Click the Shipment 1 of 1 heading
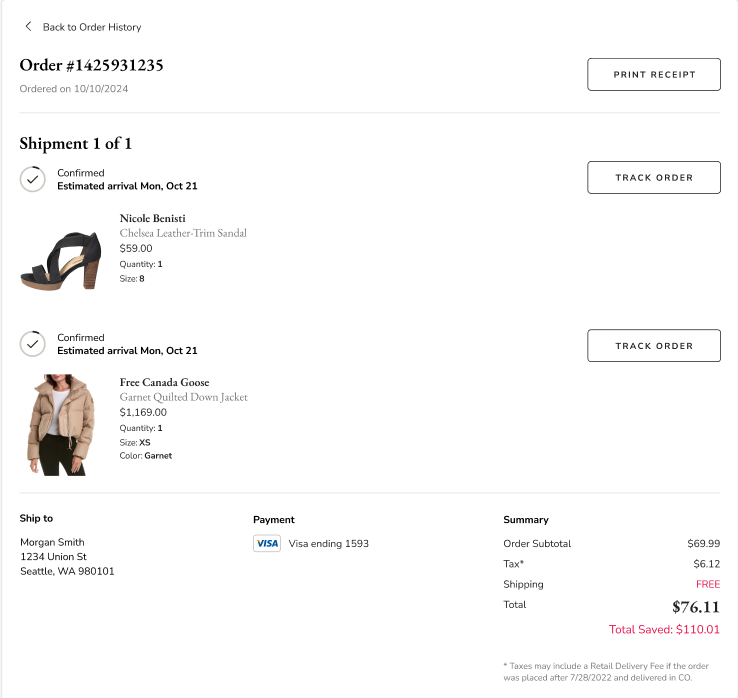This screenshot has height=698, width=738. 75,143
